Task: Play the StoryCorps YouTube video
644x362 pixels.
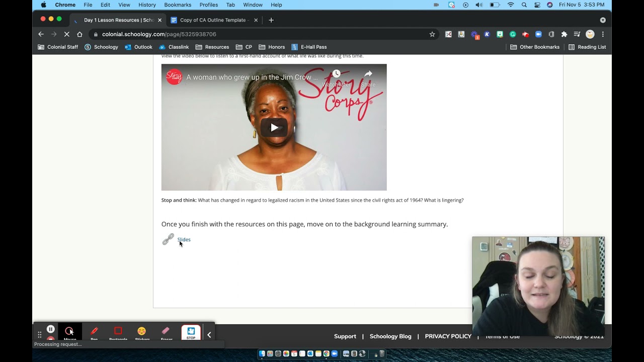Action: point(274,127)
